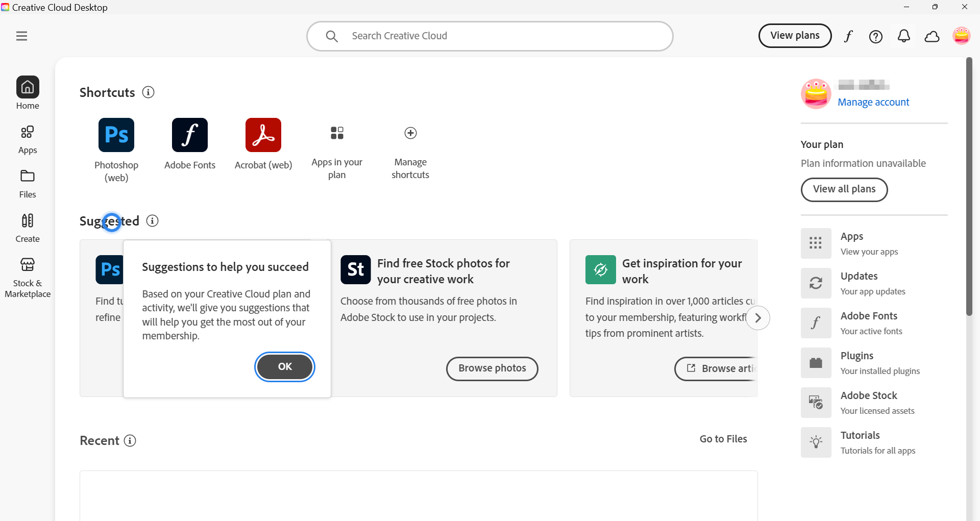Click the Manage account link
Screen dimensions: 980x521
[873, 102]
